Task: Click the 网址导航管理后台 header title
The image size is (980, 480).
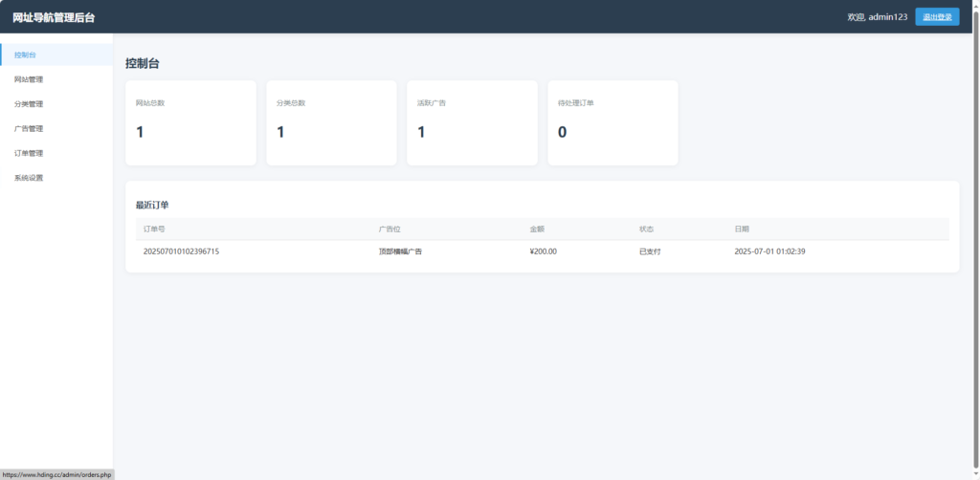Action: coord(54,17)
